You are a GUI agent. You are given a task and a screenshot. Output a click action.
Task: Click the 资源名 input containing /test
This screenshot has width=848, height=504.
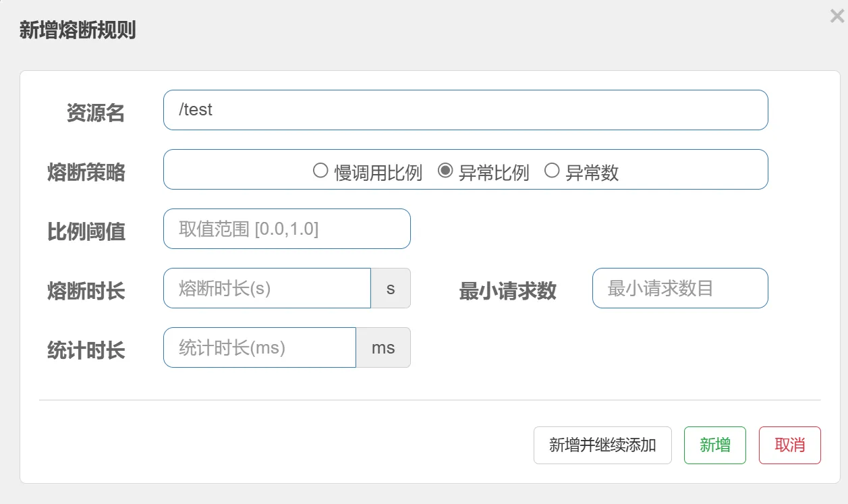465,110
